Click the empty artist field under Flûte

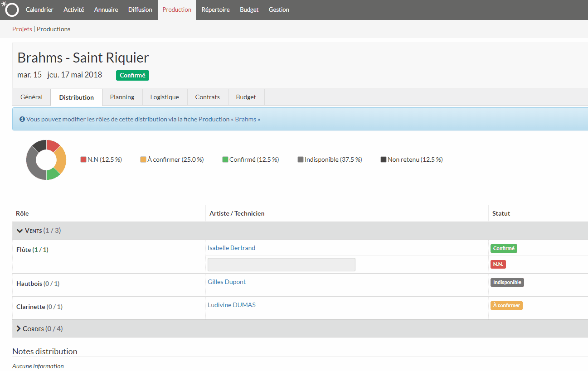click(x=281, y=265)
